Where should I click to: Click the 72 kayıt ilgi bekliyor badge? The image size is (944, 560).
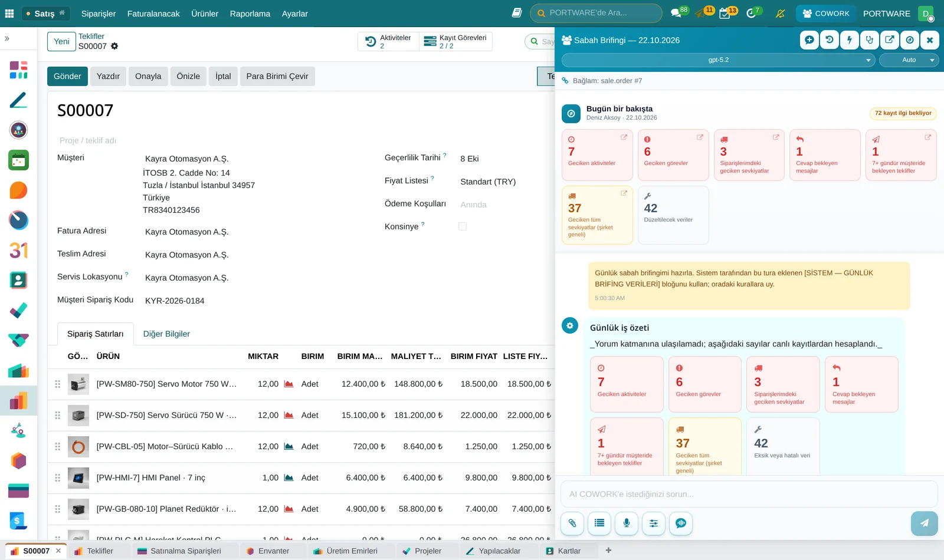pyautogui.click(x=903, y=113)
